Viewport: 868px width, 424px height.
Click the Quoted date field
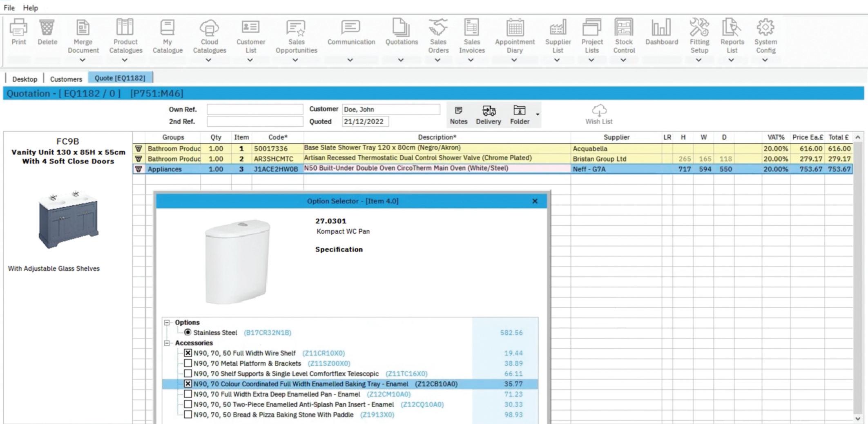[365, 121]
